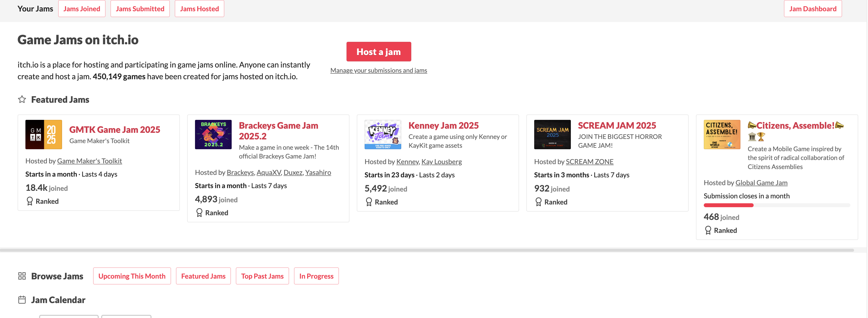Click 'Starts in 3 months' text
The image size is (868, 318).
pyautogui.click(x=561, y=175)
